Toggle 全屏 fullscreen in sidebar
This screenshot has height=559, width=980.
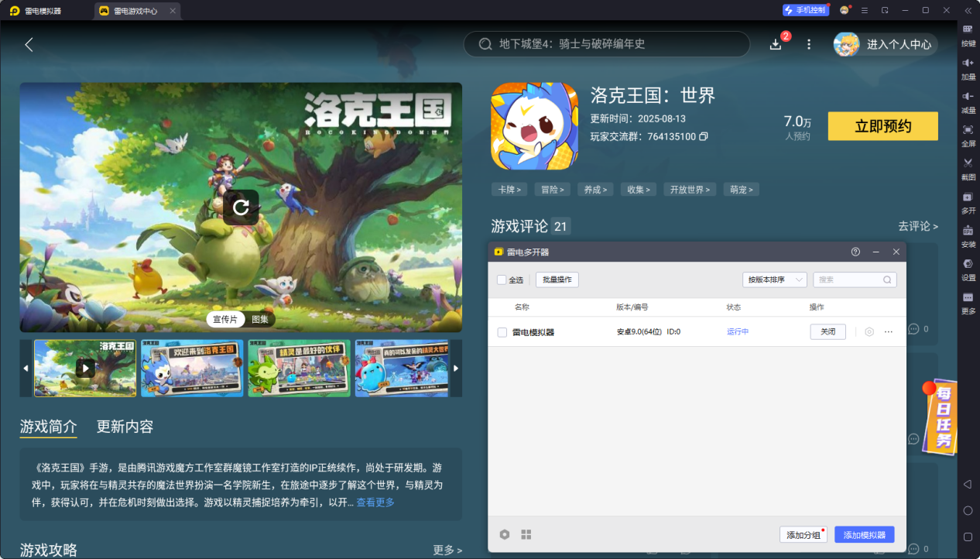coord(968,135)
